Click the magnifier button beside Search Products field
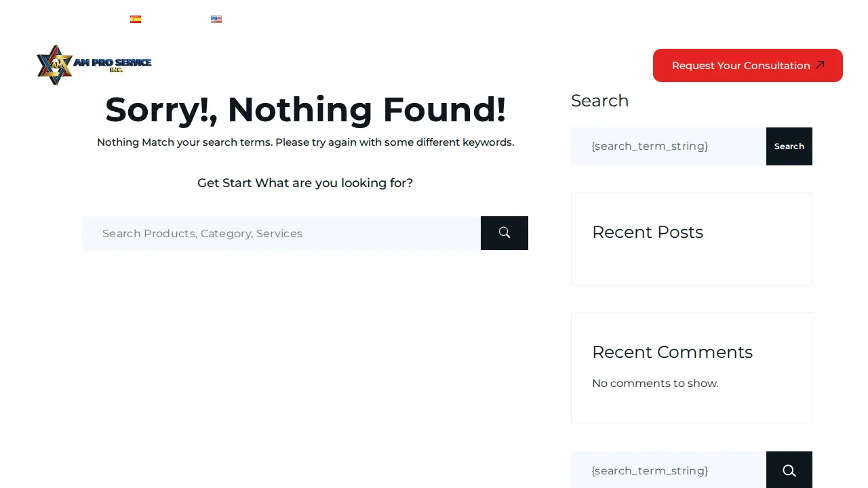Image resolution: width=868 pixels, height=488 pixels. click(x=505, y=233)
